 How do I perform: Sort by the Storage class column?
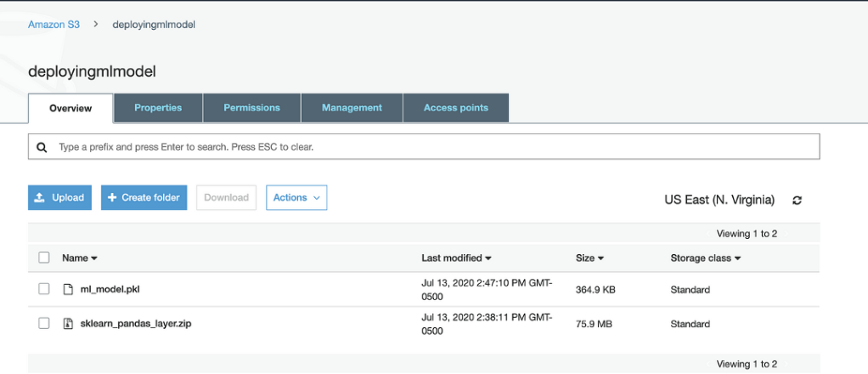click(x=705, y=258)
